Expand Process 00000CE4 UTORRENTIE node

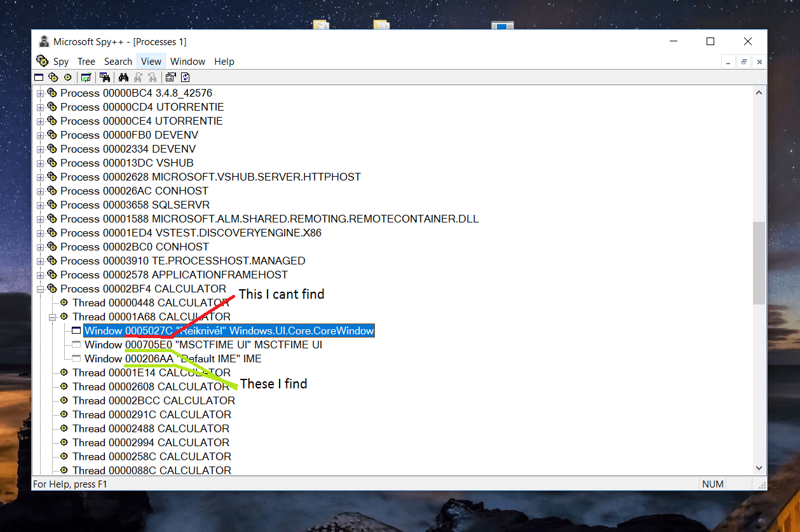coord(41,121)
